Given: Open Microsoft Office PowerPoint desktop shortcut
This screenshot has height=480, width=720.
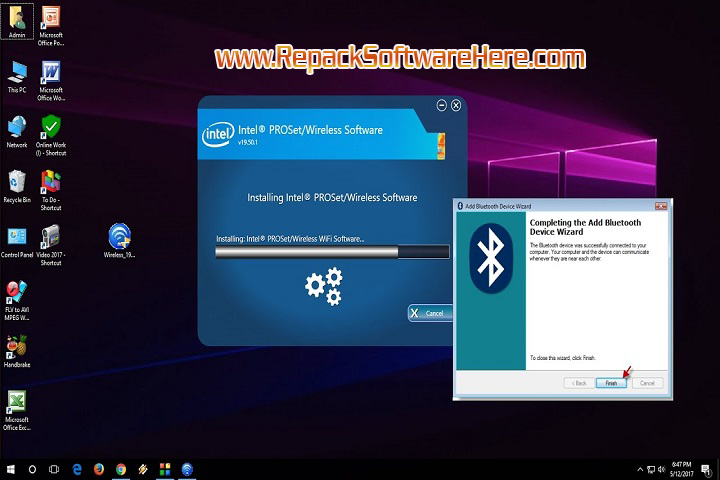Looking at the screenshot, I should [x=51, y=25].
